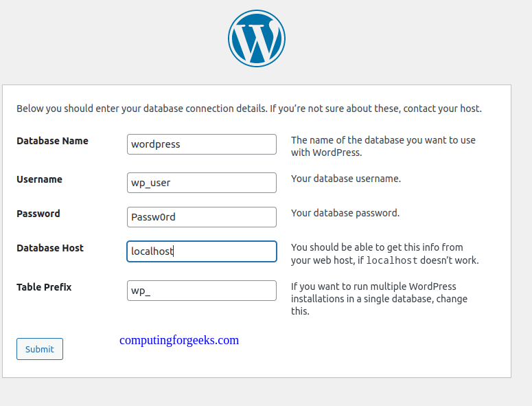Image resolution: width=532 pixels, height=406 pixels.
Task: Click the Table Prefix input box
Action: [x=202, y=291]
